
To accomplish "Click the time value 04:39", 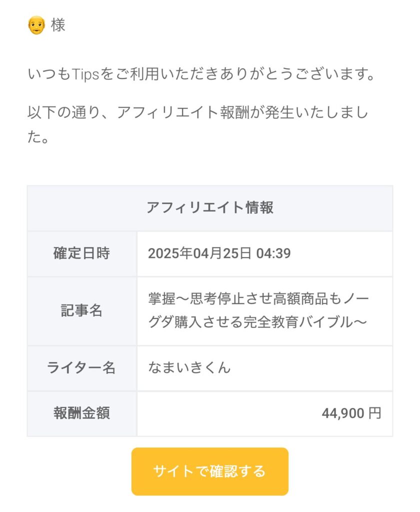I will [273, 253].
